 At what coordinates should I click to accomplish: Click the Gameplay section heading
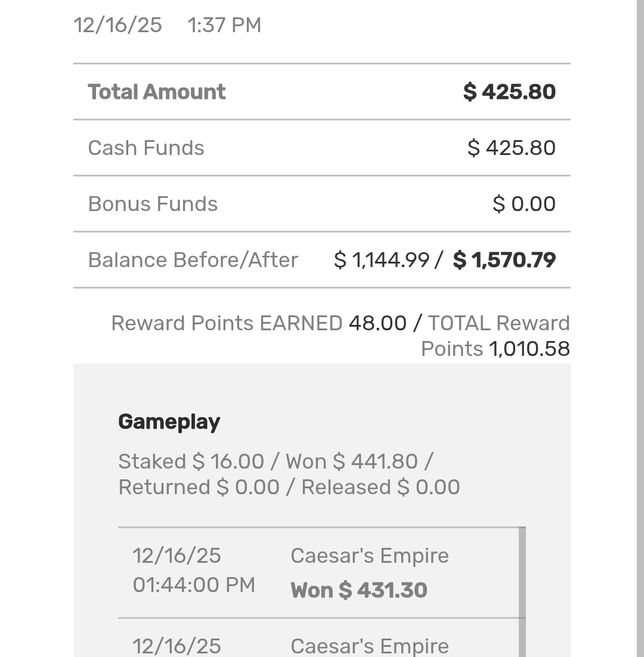coord(169,422)
